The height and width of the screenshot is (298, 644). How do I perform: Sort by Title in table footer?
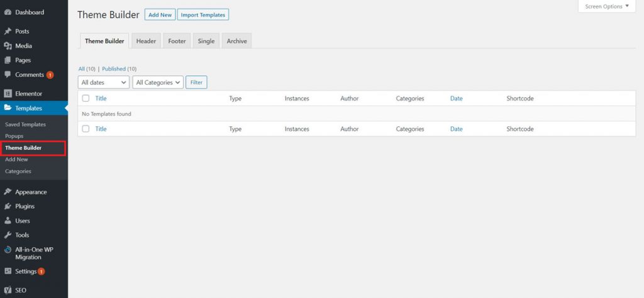(x=101, y=129)
